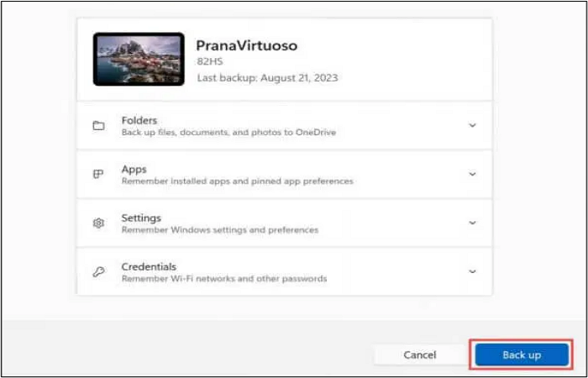Click the Apps row title
588x378 pixels.
[134, 170]
